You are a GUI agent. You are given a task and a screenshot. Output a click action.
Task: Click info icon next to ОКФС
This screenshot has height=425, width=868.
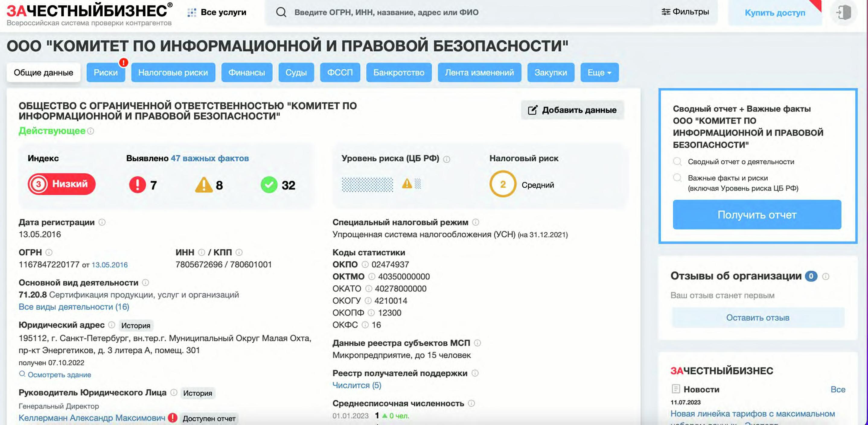click(365, 324)
